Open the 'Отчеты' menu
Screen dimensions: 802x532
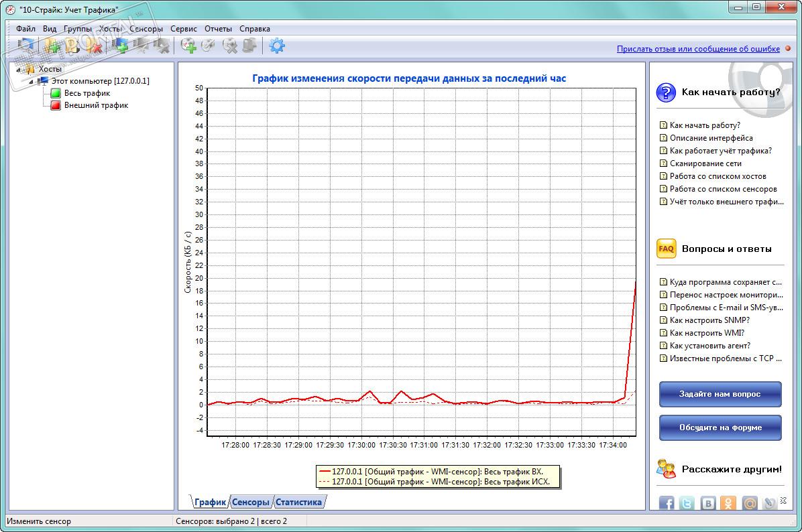coord(218,29)
